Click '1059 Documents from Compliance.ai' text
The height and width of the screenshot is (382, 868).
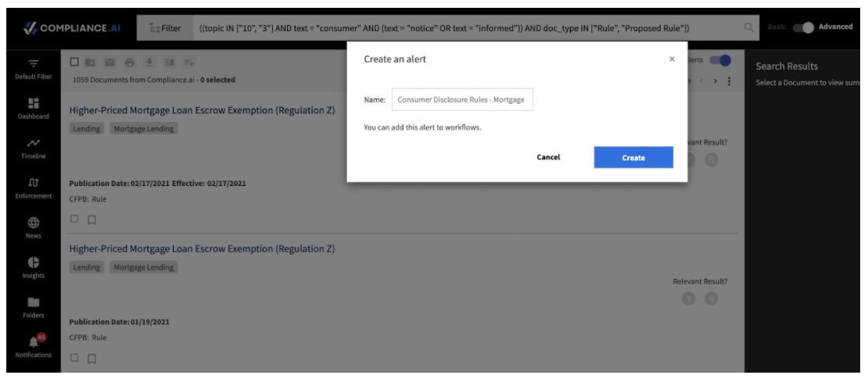pyautogui.click(x=134, y=80)
